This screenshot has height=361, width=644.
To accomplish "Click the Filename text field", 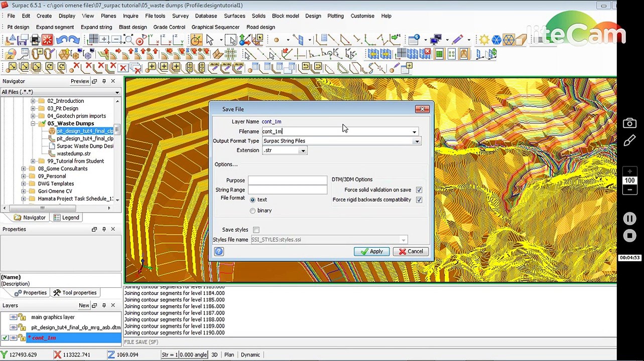I will [336, 131].
